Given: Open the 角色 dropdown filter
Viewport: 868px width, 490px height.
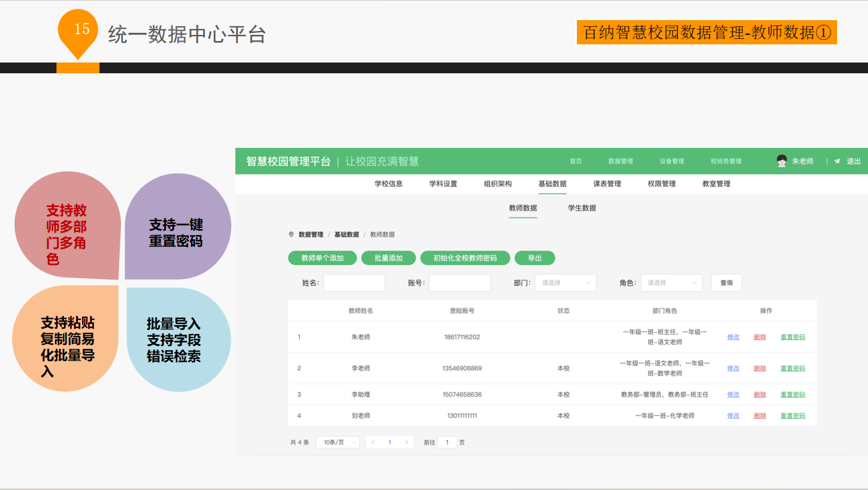Looking at the screenshot, I should (671, 283).
